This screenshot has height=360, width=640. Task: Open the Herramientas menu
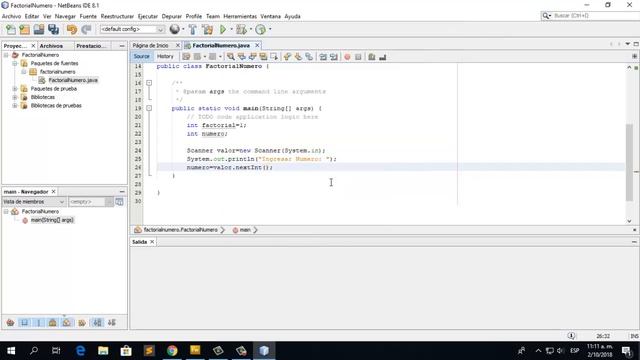(x=240, y=16)
